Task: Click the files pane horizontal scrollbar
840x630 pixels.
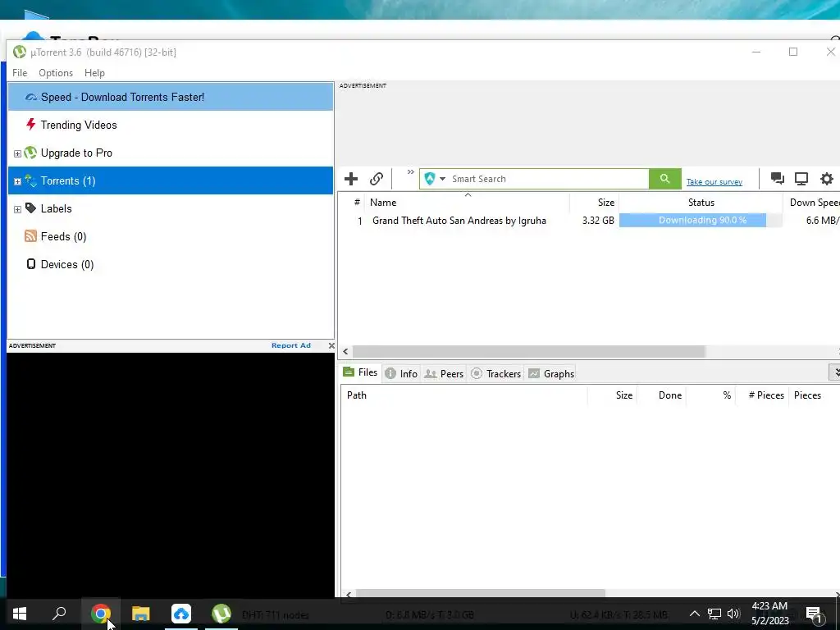Action: (481, 594)
